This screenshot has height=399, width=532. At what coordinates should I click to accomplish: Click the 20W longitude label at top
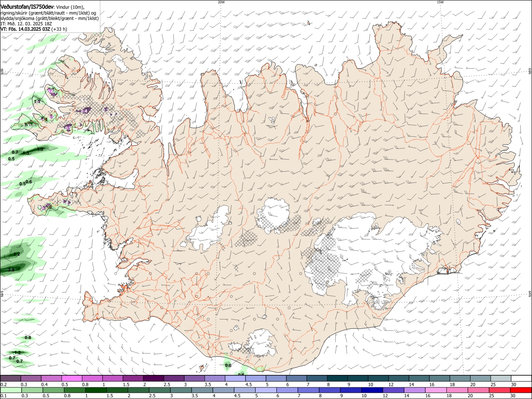pyautogui.click(x=221, y=2)
